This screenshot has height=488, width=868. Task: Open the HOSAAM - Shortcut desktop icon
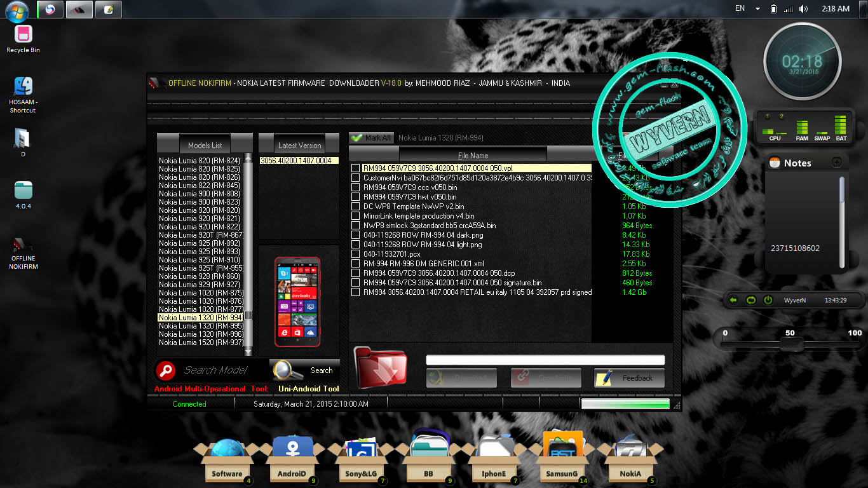coord(24,95)
